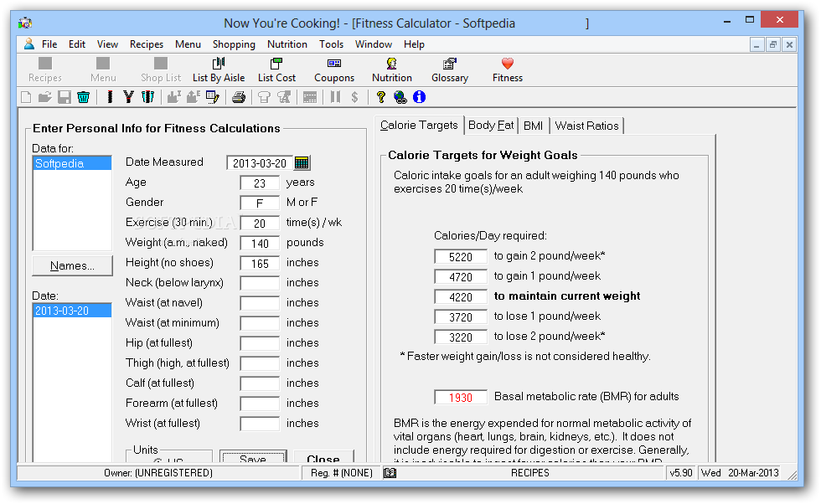Click the black Y-shaped toolbar icon

pos(129,97)
